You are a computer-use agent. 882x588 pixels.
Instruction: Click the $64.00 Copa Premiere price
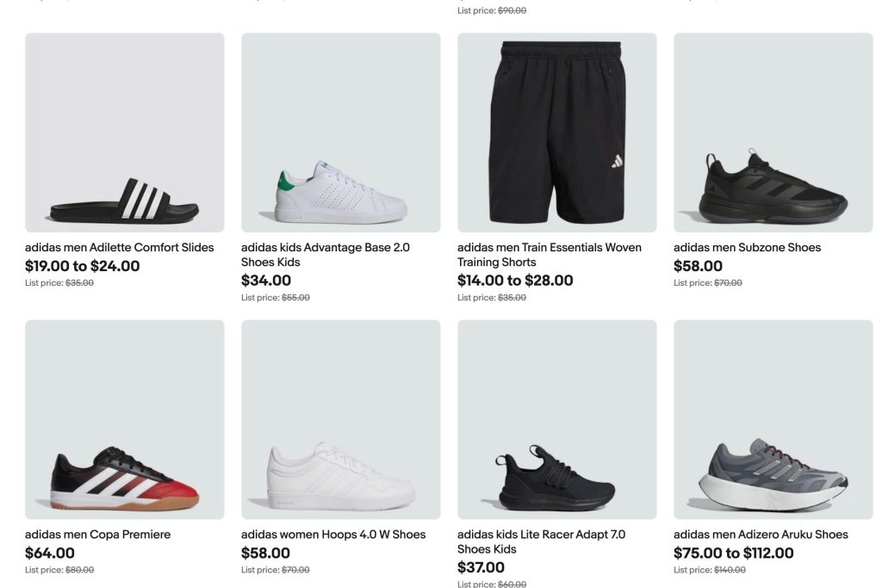coord(50,553)
